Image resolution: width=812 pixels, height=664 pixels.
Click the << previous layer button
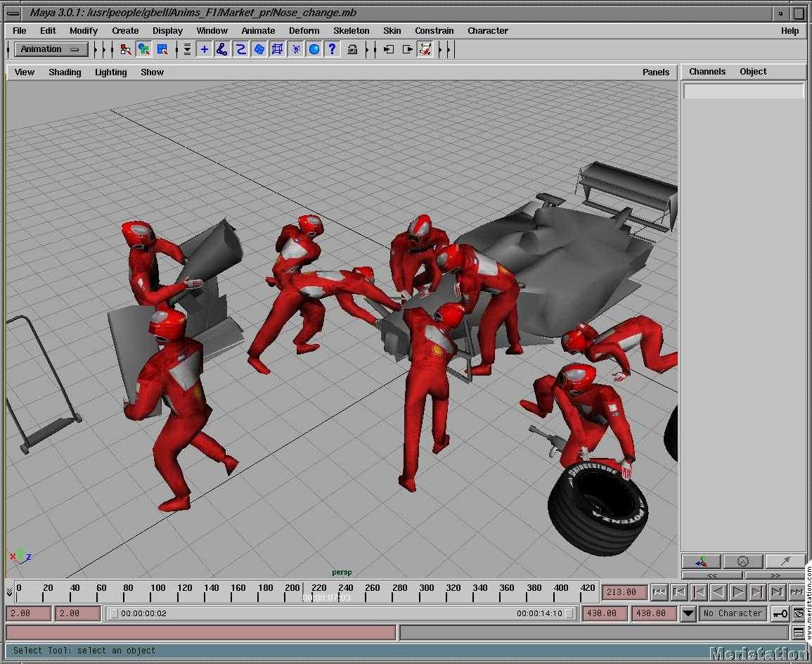[x=711, y=575]
